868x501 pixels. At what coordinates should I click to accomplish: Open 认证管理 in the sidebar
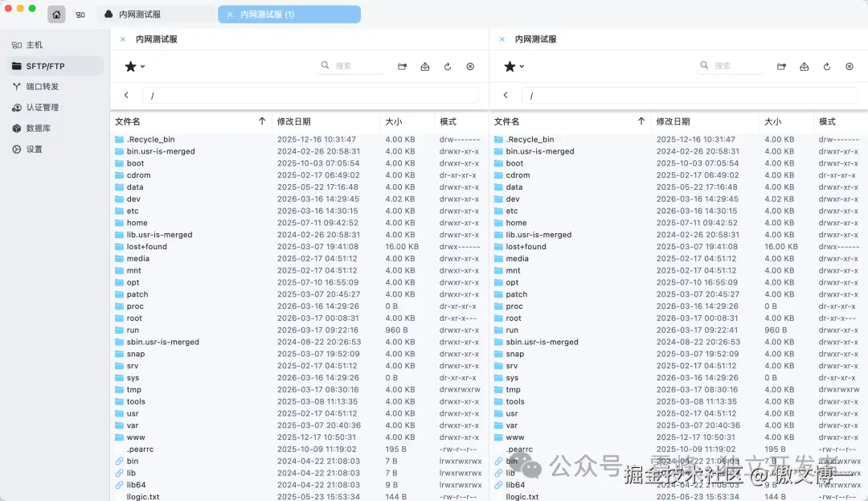point(55,108)
